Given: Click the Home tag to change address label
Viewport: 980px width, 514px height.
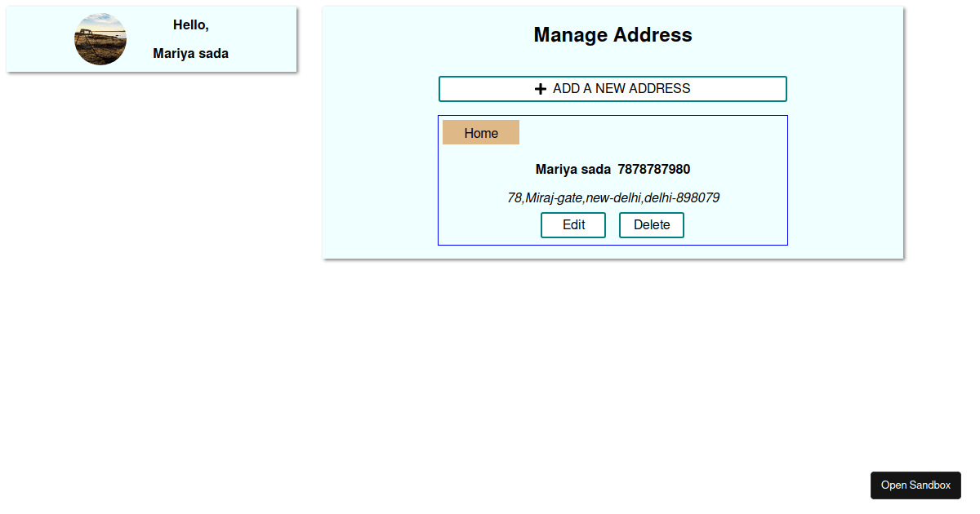Looking at the screenshot, I should tap(480, 132).
